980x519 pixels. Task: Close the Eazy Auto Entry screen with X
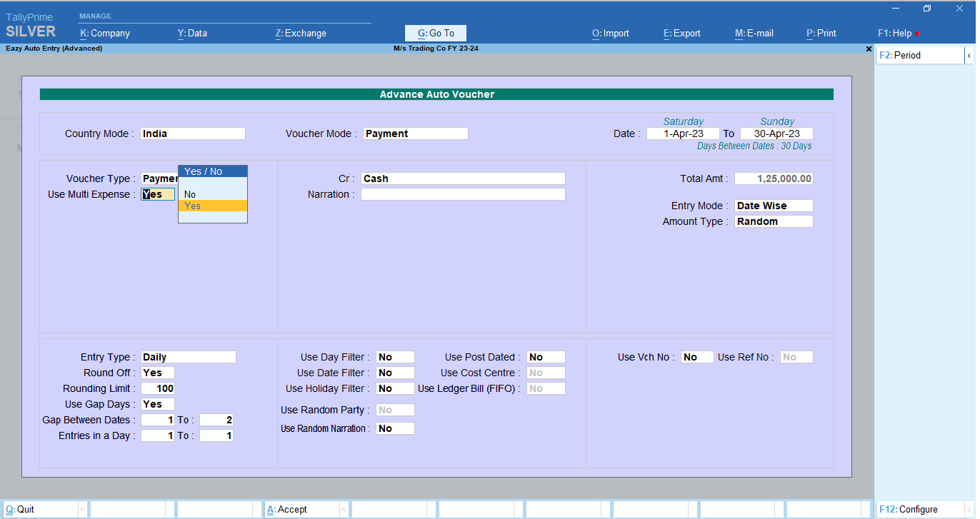point(869,49)
